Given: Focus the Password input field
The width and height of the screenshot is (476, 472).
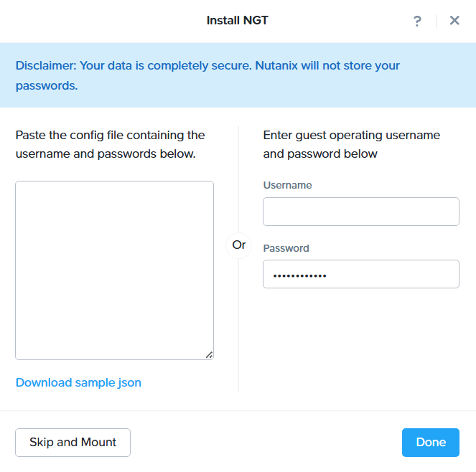Looking at the screenshot, I should [360, 274].
